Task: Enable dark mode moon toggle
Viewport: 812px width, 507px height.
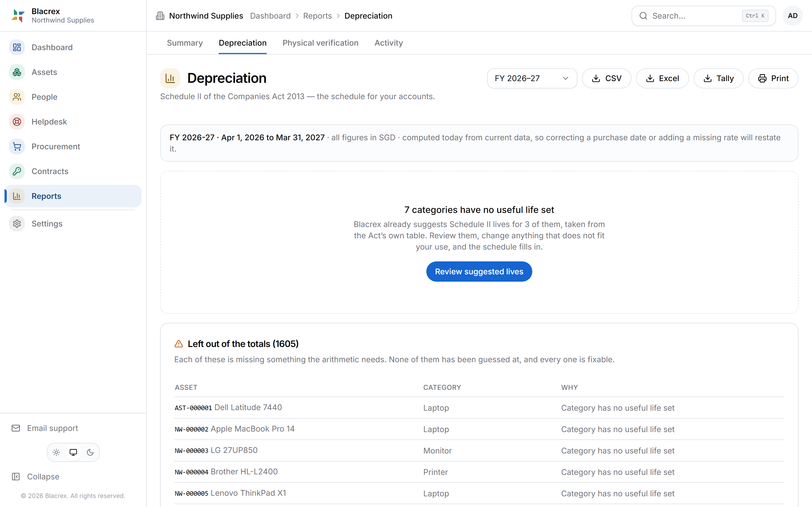Action: (x=90, y=452)
